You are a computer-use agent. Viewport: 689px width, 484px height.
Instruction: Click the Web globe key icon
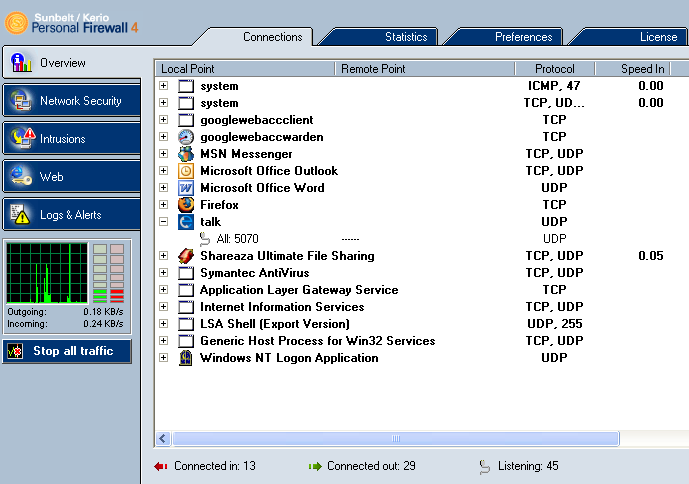(21, 176)
